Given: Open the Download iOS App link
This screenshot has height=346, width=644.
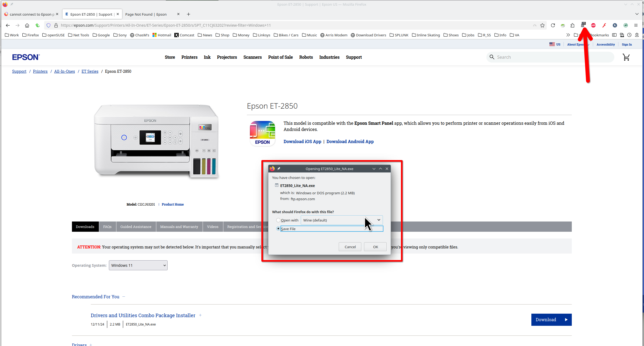Looking at the screenshot, I should (302, 141).
